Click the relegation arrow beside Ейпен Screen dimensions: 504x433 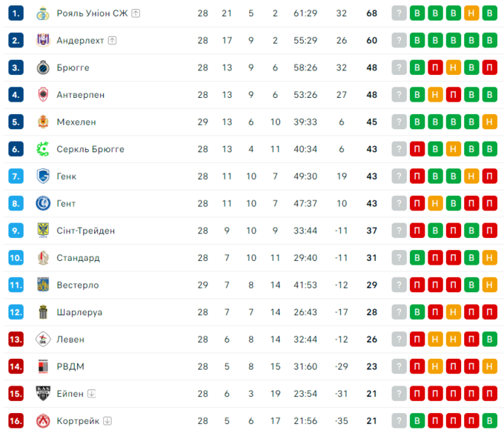coord(91,394)
